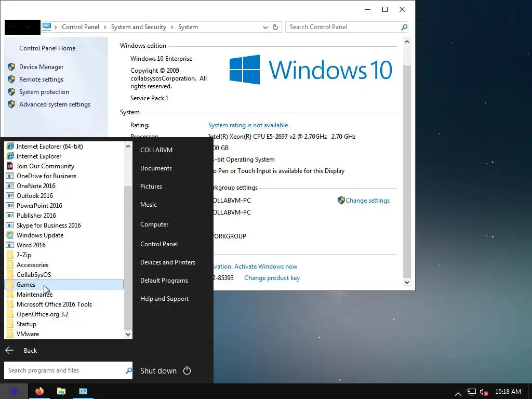Open COLLABVM user folder
Image resolution: width=532 pixels, height=399 pixels.
point(156,150)
